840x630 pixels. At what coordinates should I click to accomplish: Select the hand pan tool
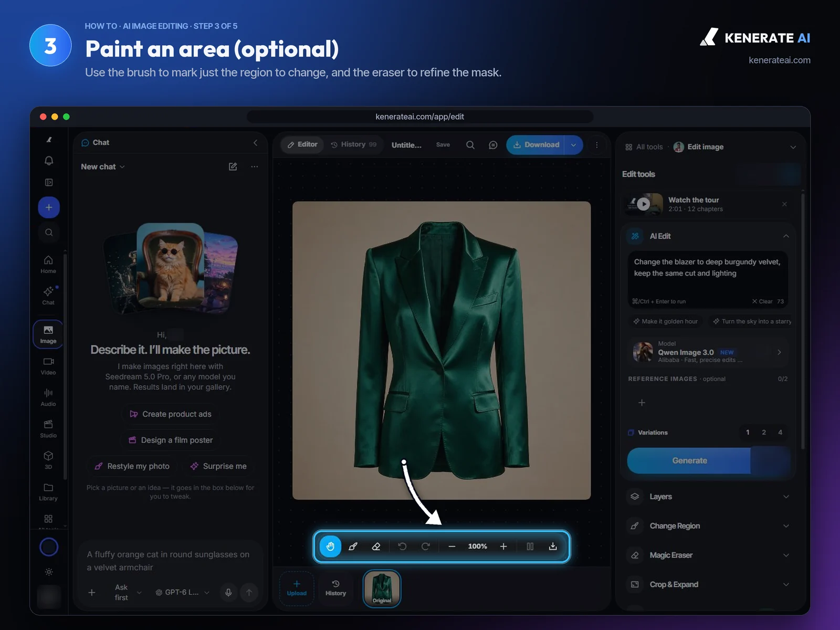pyautogui.click(x=330, y=547)
